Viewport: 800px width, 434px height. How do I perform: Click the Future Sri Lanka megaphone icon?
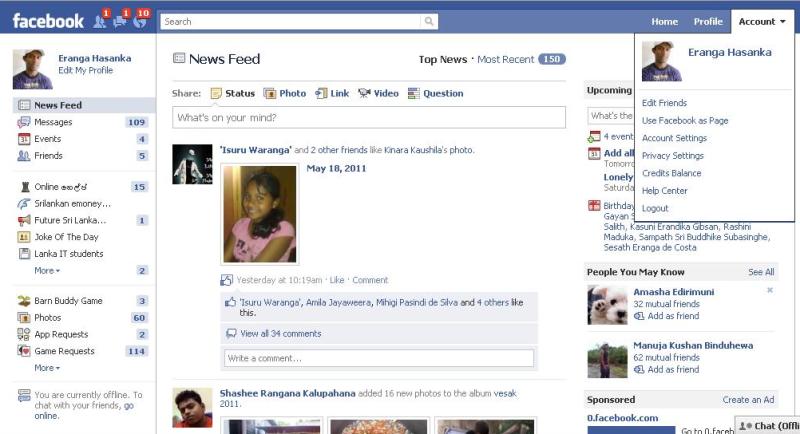pyautogui.click(x=24, y=220)
